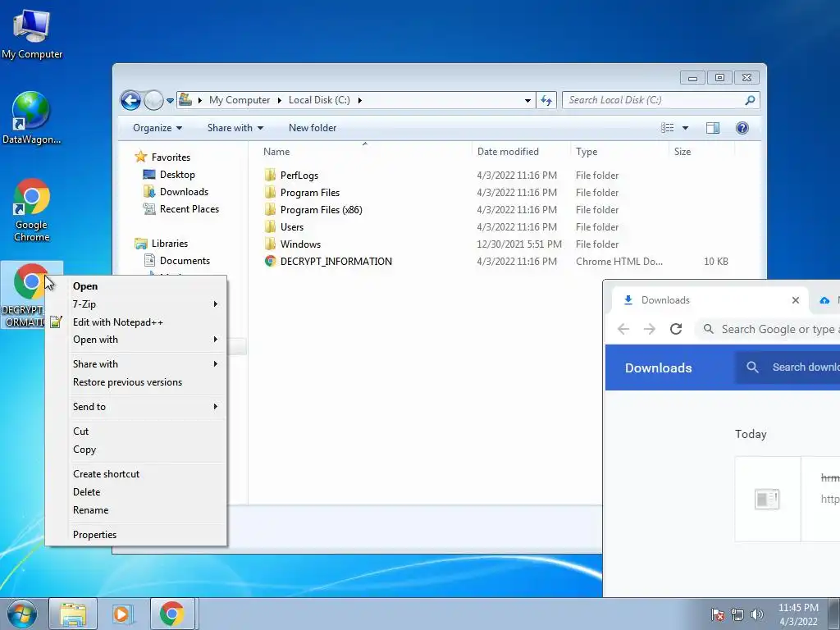Image resolution: width=840 pixels, height=630 pixels.
Task: Select the PerfLogs folder icon
Action: [270, 176]
